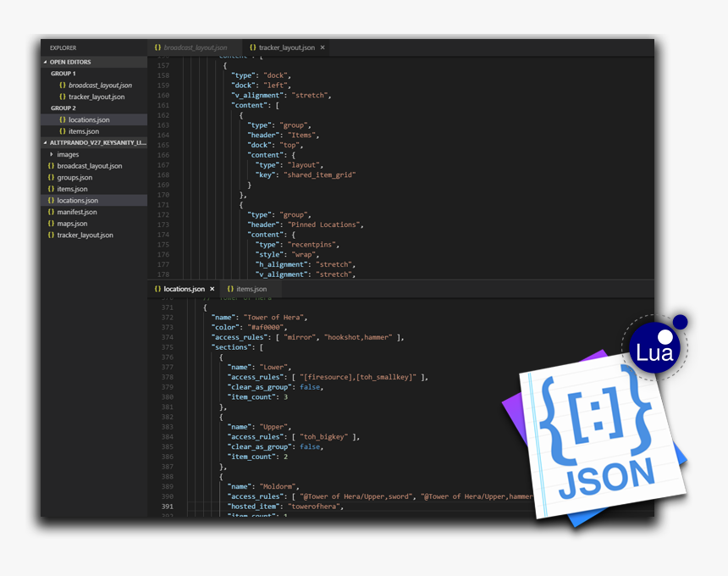This screenshot has height=576, width=728.
Task: Click JSON icon on lower locations.json tab
Action: coord(157,289)
